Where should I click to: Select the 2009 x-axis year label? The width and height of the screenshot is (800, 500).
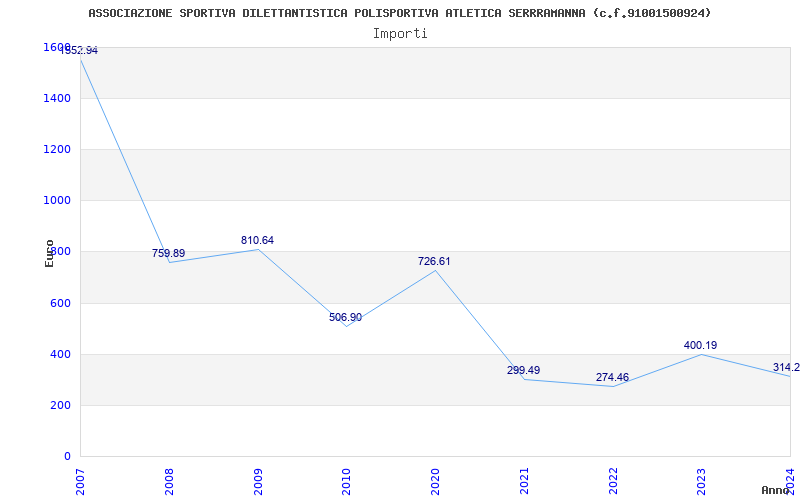pos(258,481)
